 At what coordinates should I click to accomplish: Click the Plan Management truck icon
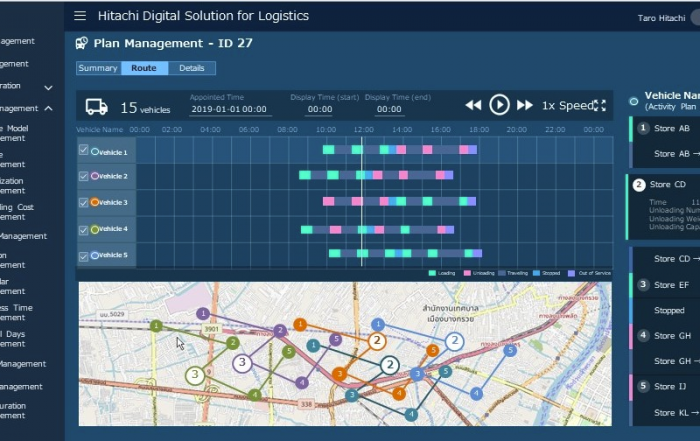coord(82,43)
